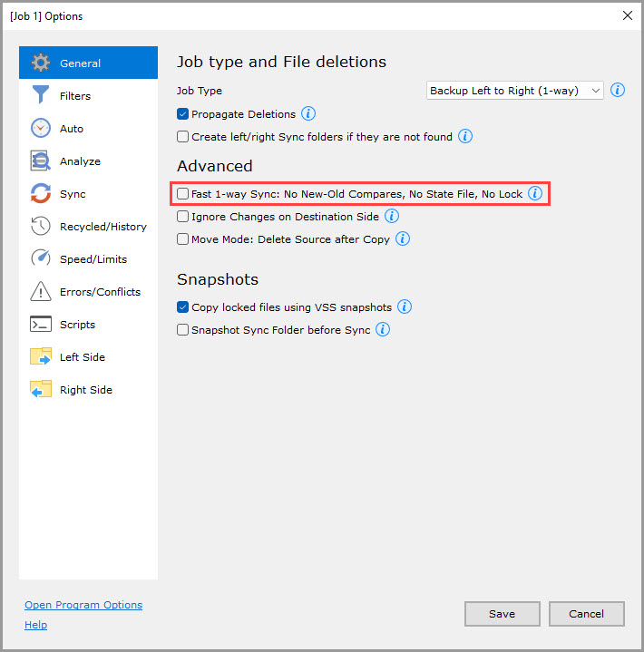The height and width of the screenshot is (652, 644).
Task: Expand the Job Type dropdown
Action: [514, 91]
